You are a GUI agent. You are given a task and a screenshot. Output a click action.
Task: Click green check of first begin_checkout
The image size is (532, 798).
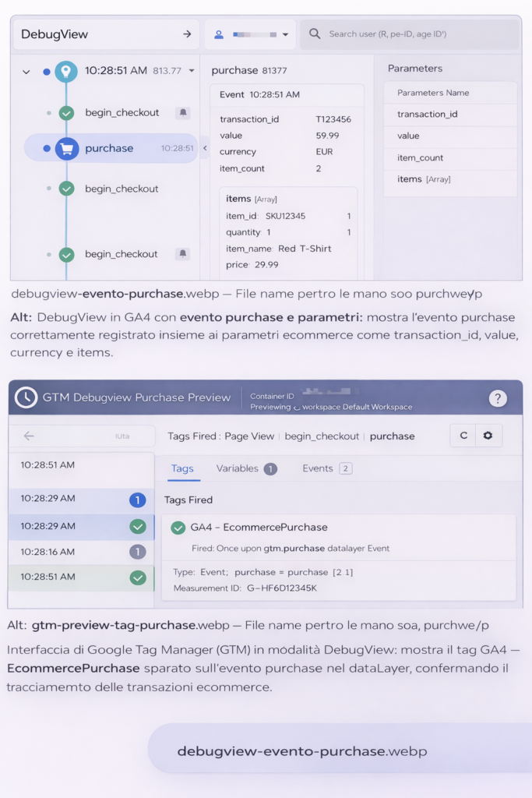(x=66, y=112)
